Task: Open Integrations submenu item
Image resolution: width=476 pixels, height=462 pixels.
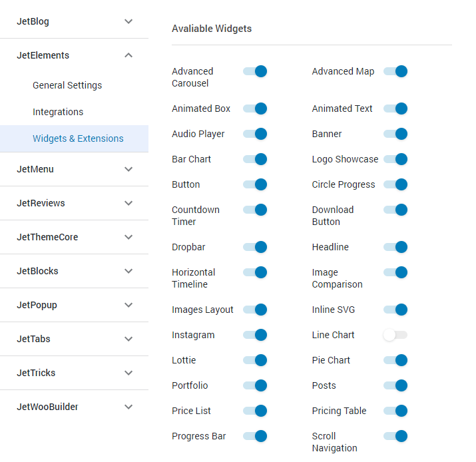Action: 58,112
